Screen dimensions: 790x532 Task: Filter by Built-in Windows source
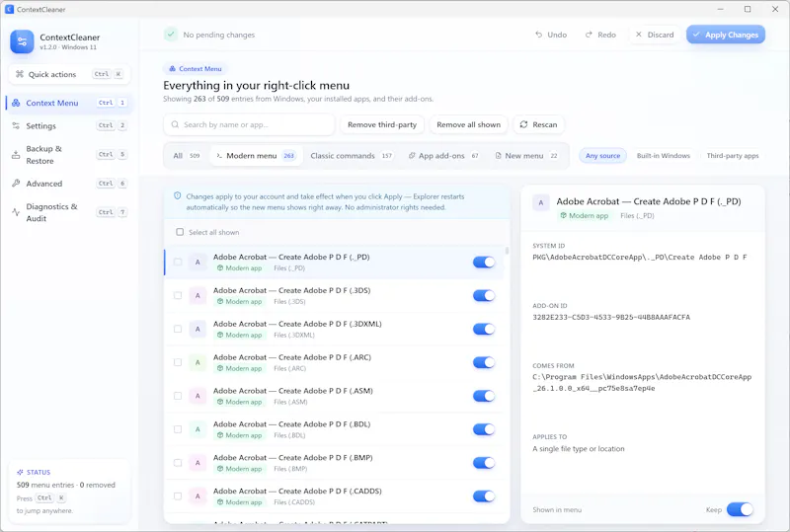[663, 156]
